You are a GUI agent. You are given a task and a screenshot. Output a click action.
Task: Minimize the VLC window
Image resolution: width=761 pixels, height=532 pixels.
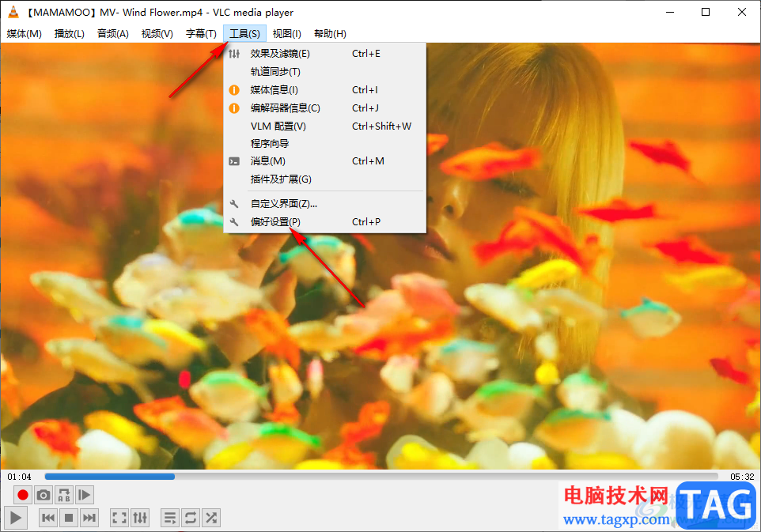[670, 12]
